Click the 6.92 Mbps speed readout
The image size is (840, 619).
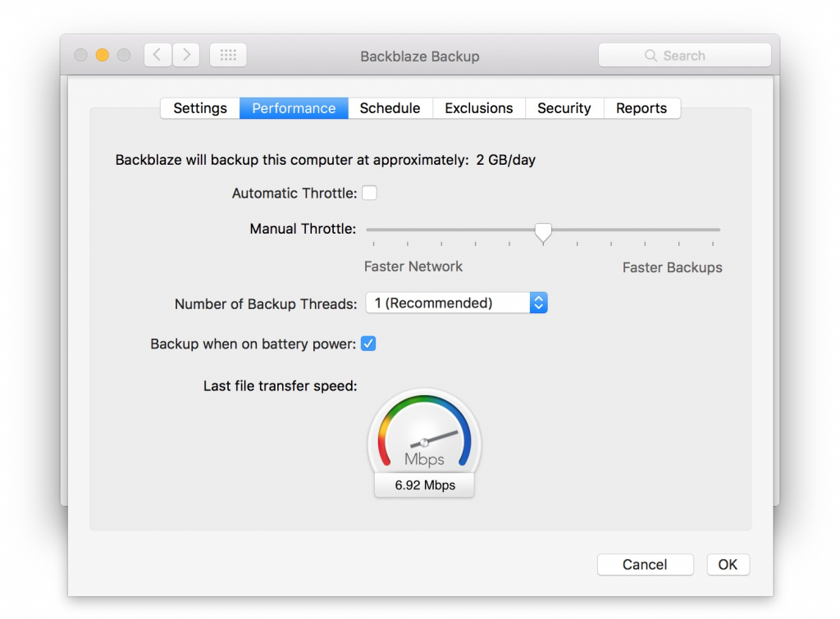coord(425,485)
